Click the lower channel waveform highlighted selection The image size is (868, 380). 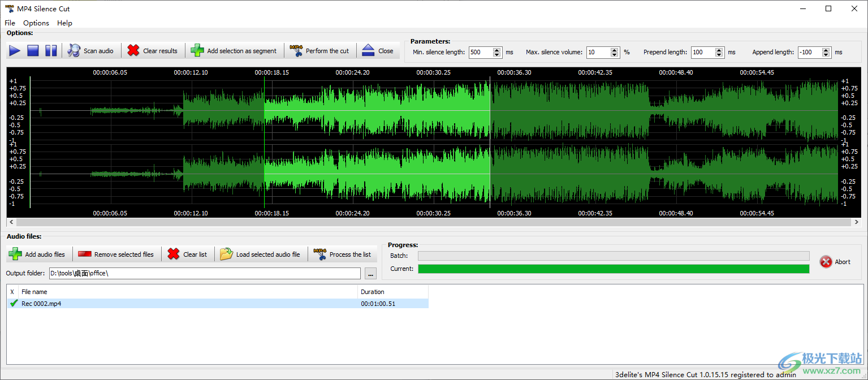point(377,174)
